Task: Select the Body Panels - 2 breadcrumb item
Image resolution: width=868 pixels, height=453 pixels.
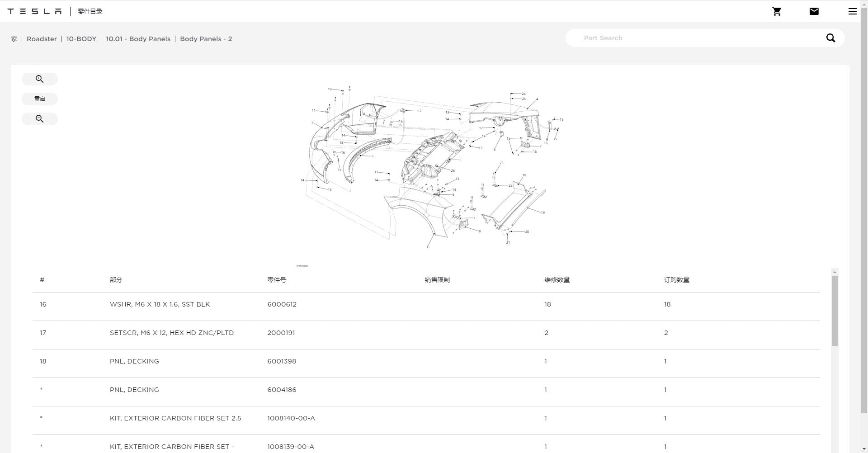Action: pos(206,39)
